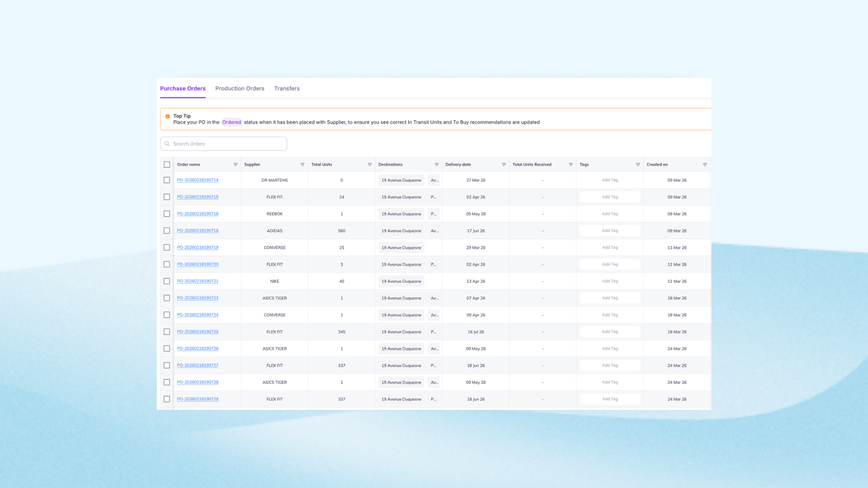Click the Destinations column filter icon
This screenshot has height=488, width=868.
click(436, 165)
